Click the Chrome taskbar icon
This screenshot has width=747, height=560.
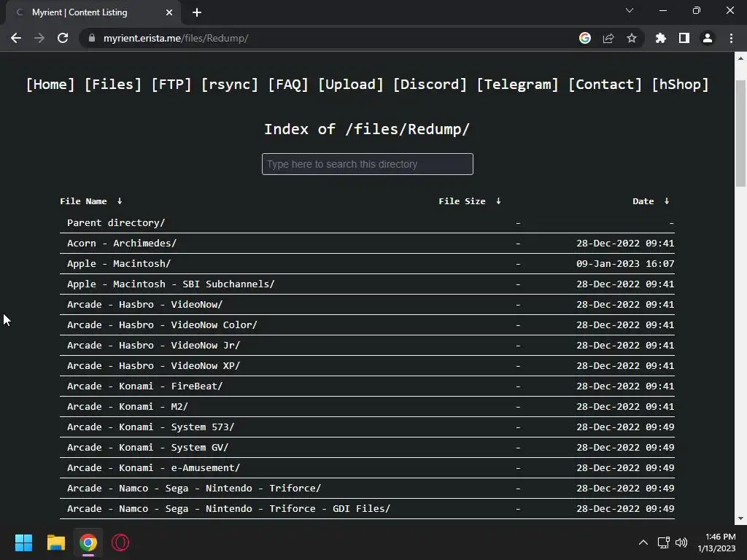tap(88, 542)
